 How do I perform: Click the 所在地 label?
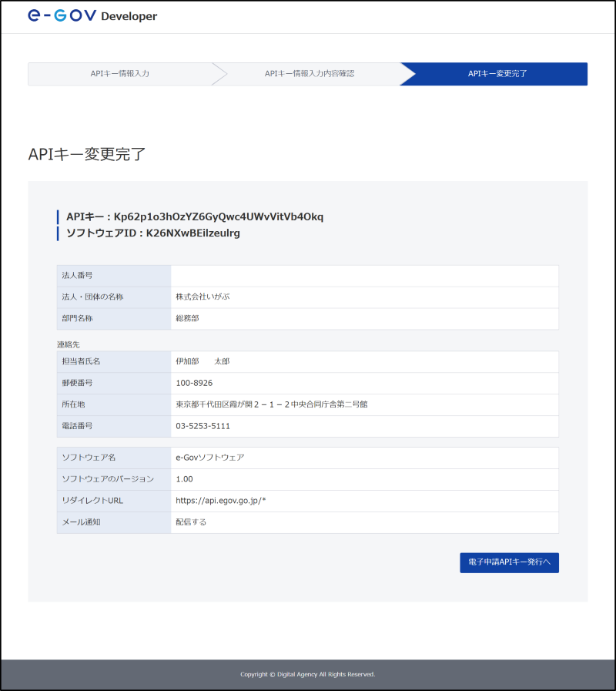click(x=73, y=404)
